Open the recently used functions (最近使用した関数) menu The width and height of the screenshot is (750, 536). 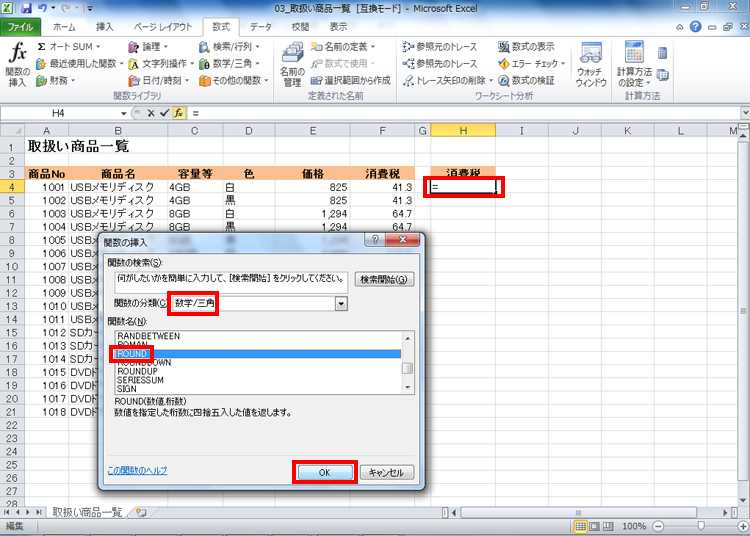click(x=79, y=64)
